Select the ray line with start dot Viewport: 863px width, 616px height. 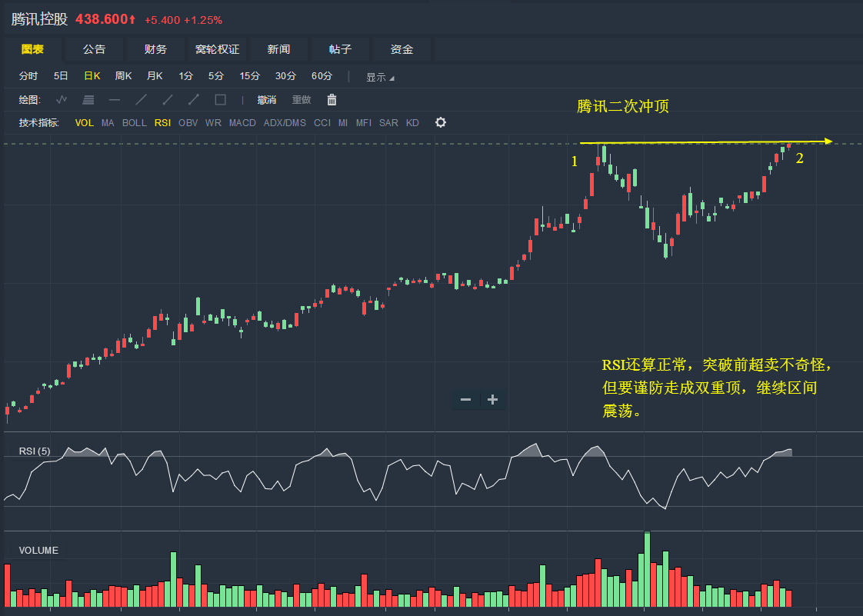tap(168, 100)
